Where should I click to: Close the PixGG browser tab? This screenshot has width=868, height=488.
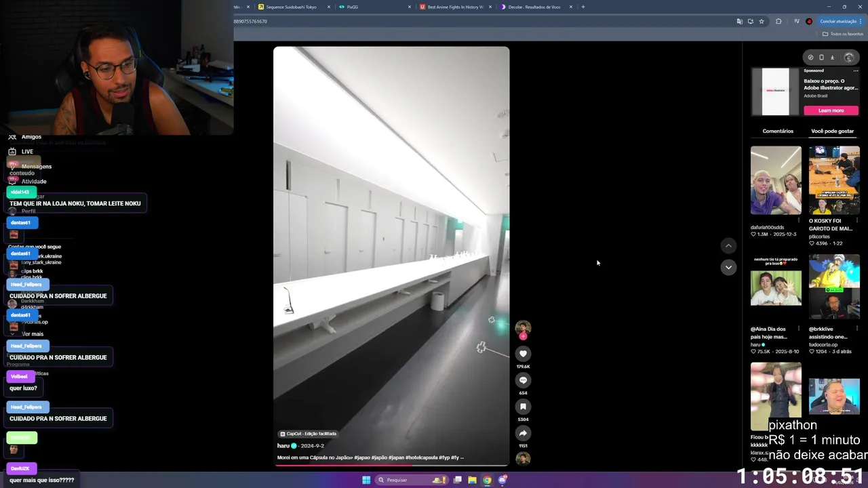coord(410,7)
